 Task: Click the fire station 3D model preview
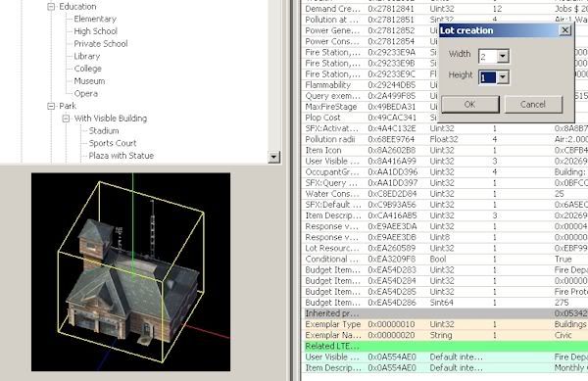131,272
